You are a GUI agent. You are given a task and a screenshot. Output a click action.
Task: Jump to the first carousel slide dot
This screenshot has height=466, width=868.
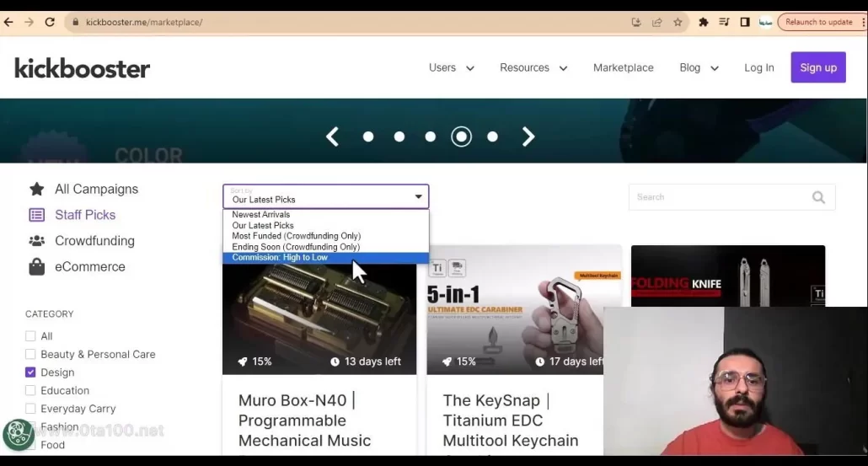pyautogui.click(x=368, y=137)
